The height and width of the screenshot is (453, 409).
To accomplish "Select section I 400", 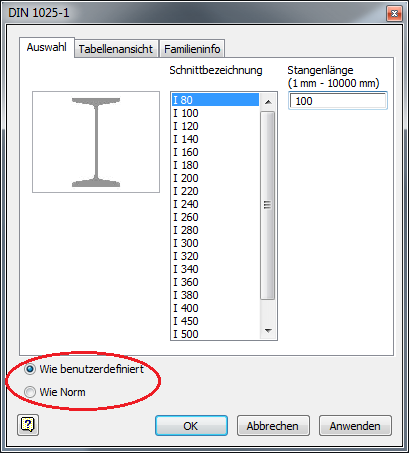I will tap(215, 308).
